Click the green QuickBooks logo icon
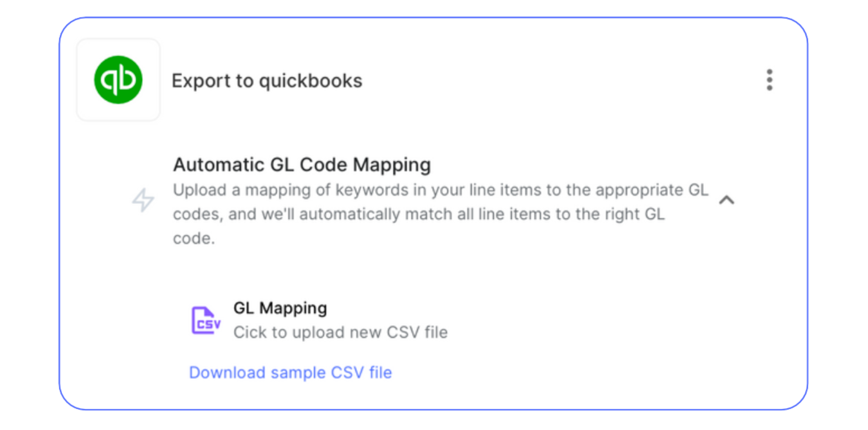 118,80
